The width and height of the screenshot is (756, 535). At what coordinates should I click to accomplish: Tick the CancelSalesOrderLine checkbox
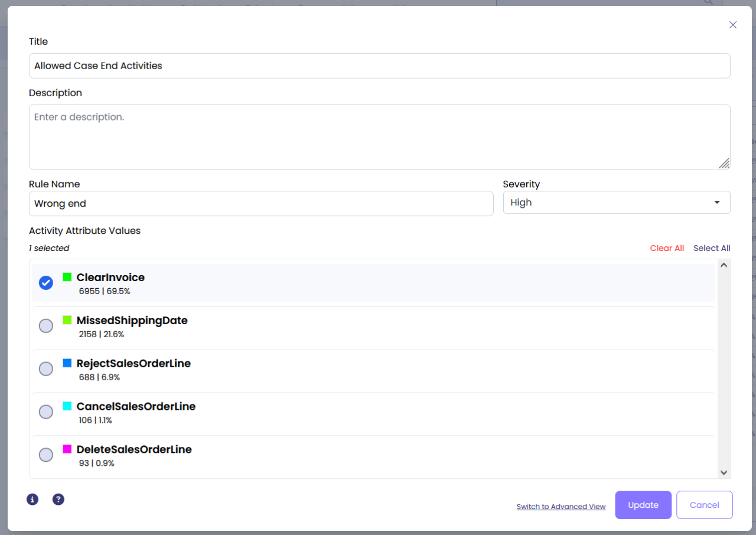point(46,412)
